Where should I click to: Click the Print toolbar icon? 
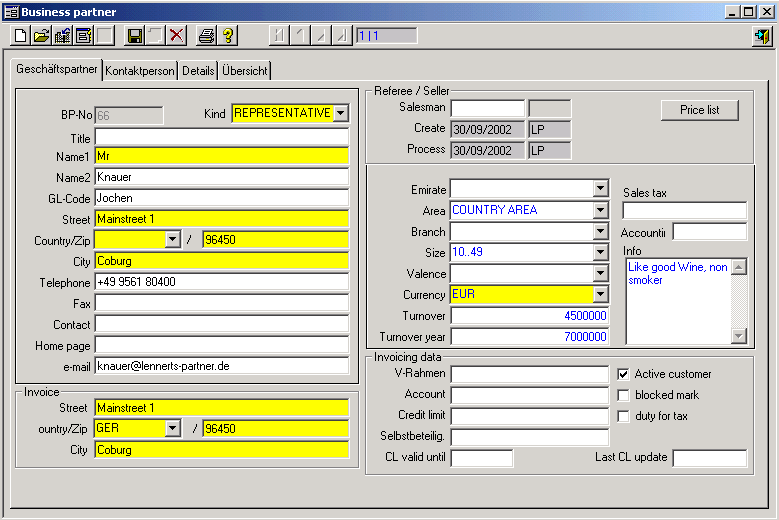click(x=206, y=36)
